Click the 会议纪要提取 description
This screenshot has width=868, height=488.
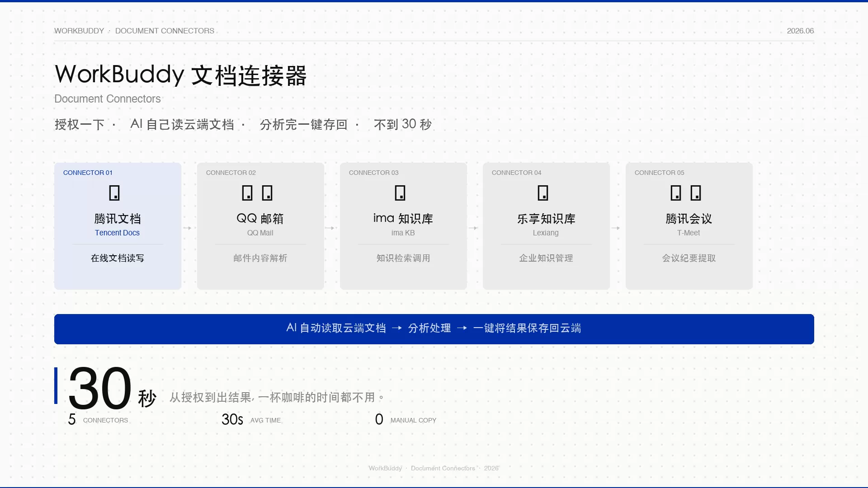(x=689, y=258)
